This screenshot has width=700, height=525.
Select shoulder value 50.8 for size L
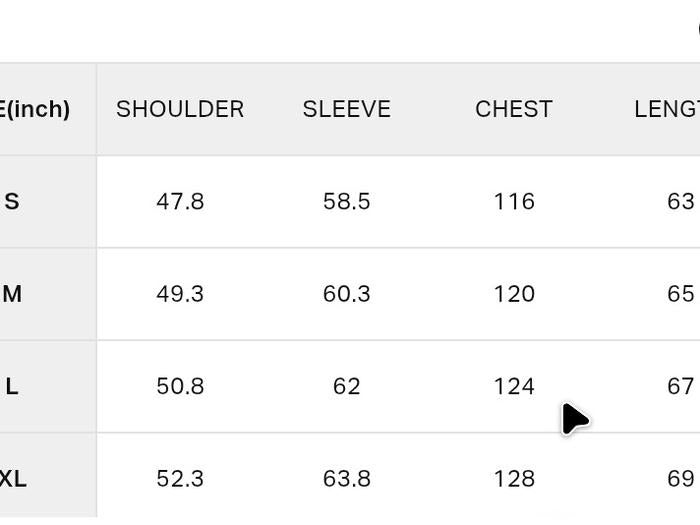180,387
